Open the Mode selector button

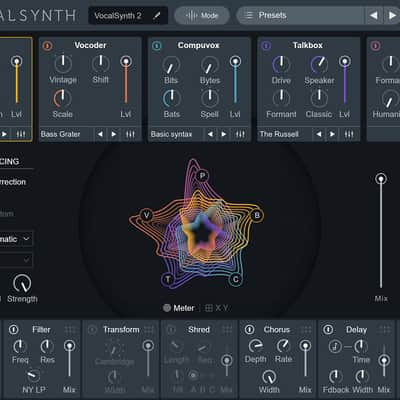point(202,15)
